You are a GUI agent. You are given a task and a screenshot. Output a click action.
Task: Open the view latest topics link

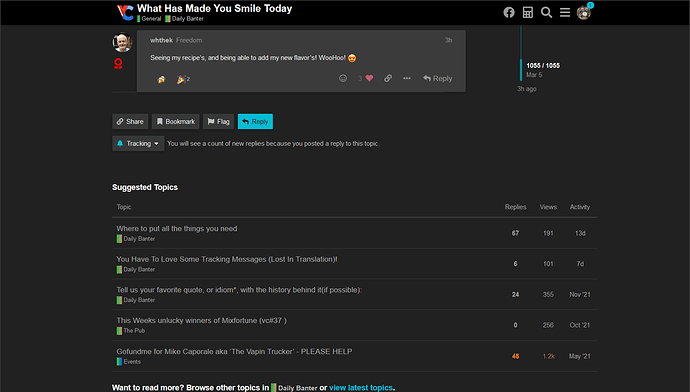(x=361, y=388)
